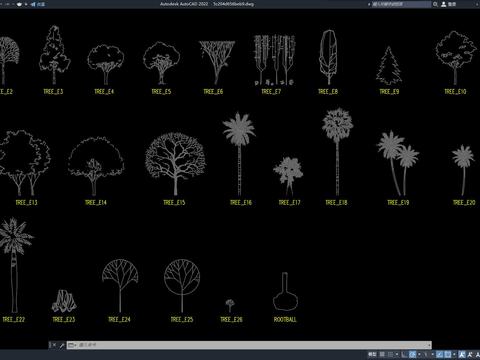The width and height of the screenshot is (480, 360).
Task: Click the TREE_E16 text label
Action: (x=241, y=202)
